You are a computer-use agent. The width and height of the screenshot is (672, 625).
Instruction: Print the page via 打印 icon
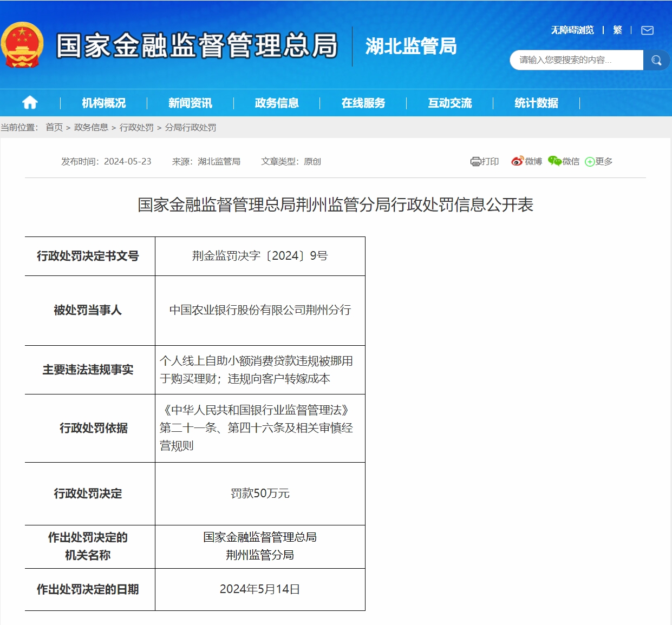point(485,161)
